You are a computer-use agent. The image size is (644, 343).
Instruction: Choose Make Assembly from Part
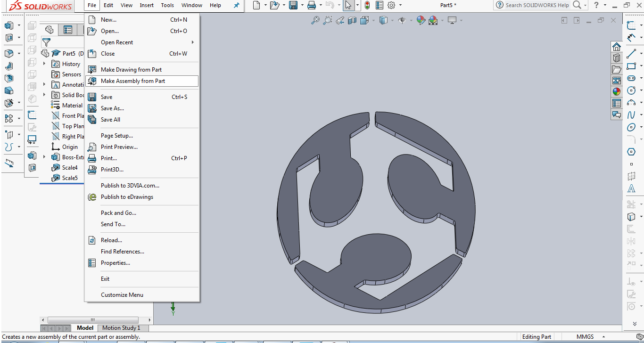point(142,81)
